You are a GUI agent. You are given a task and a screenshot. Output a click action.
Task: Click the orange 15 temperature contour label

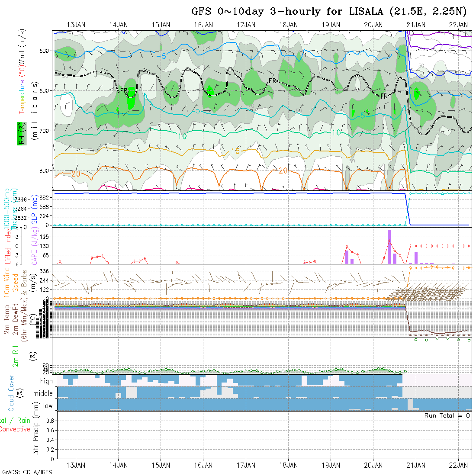235,151
